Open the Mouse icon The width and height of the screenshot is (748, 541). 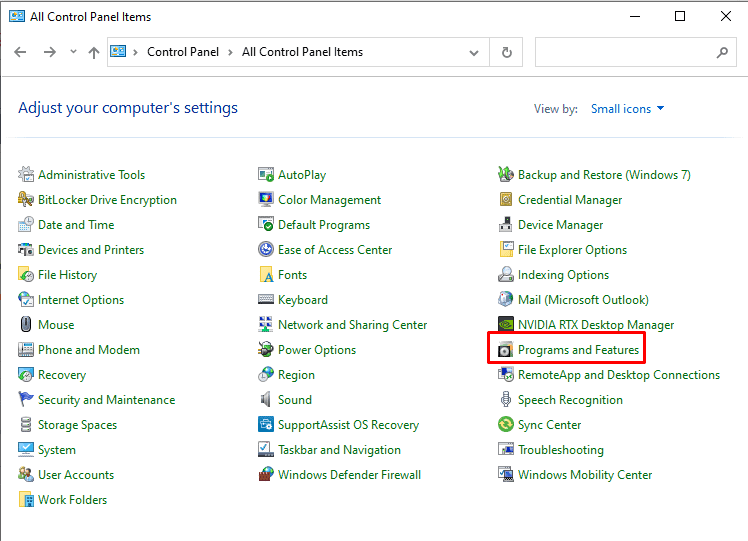pyautogui.click(x=26, y=324)
